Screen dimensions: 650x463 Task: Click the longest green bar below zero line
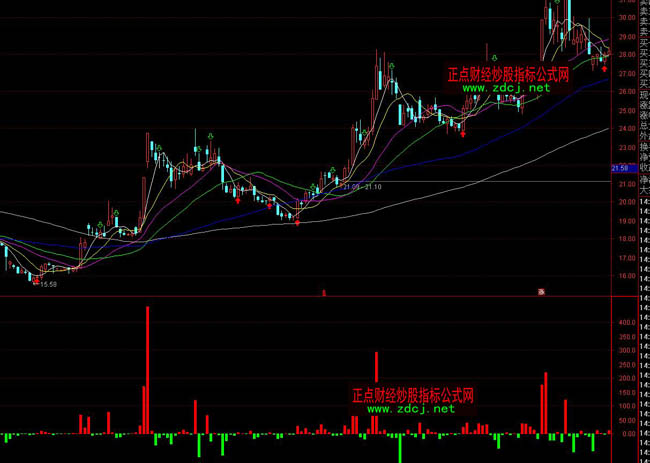(x=400, y=447)
